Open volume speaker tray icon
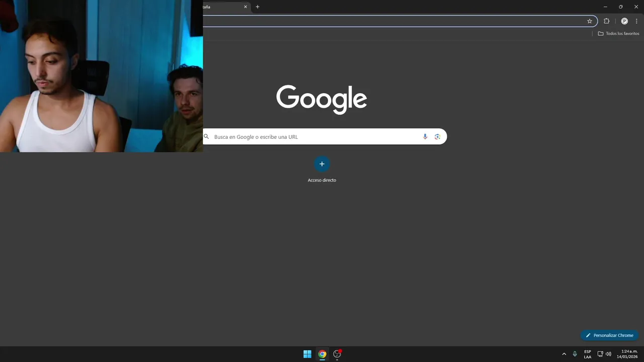The image size is (644, 362). [608, 354]
